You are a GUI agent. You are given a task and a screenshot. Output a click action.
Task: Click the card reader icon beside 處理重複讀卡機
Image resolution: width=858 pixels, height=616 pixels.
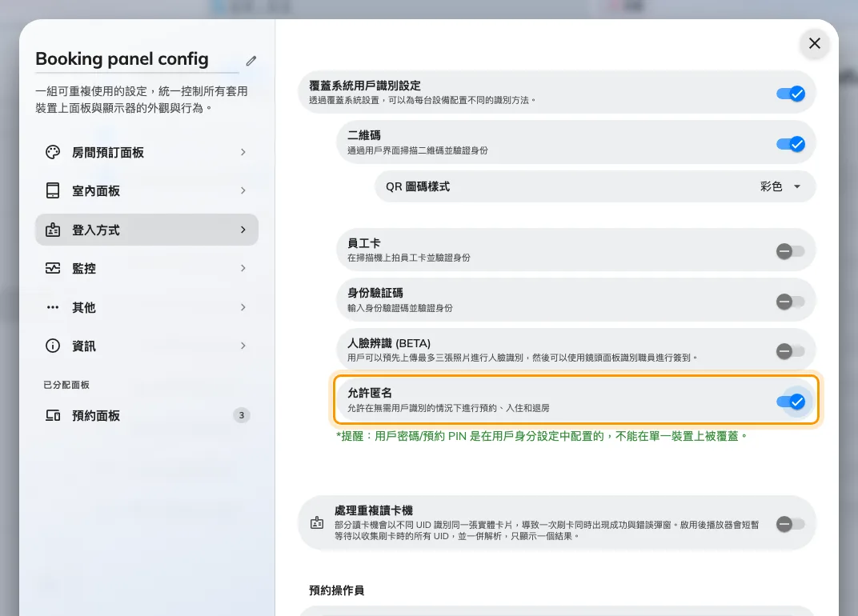tap(317, 523)
